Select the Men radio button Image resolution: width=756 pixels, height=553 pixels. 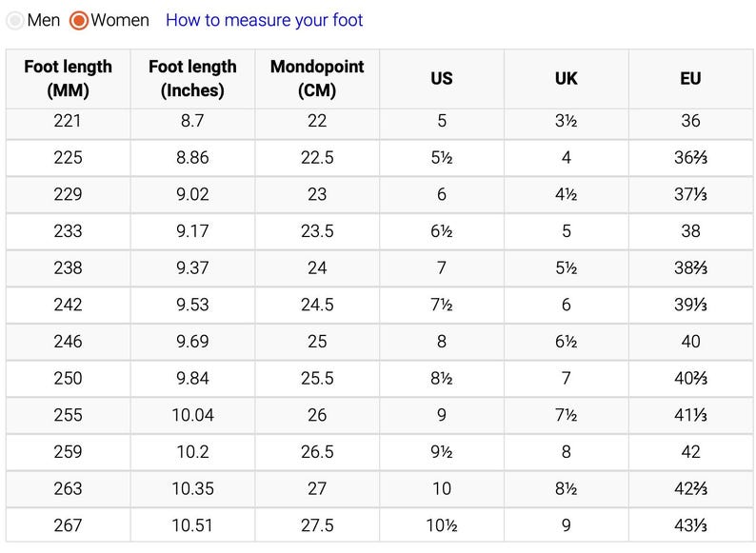[x=15, y=20]
